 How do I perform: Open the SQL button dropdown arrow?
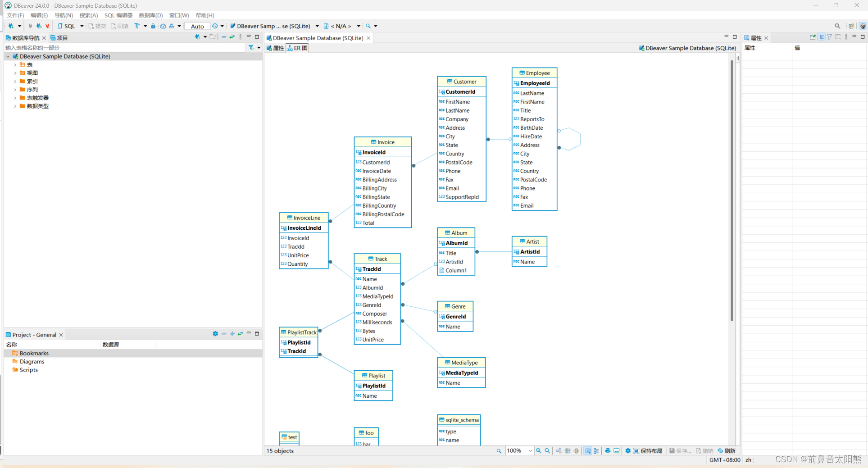82,26
